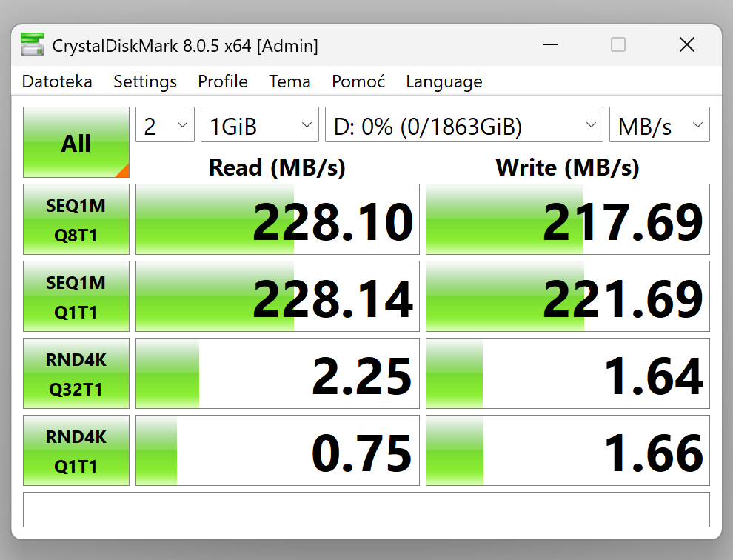Click the 1.66 RND4K Q1T1 write result
Viewport: 733px width, 560px height.
(x=568, y=450)
